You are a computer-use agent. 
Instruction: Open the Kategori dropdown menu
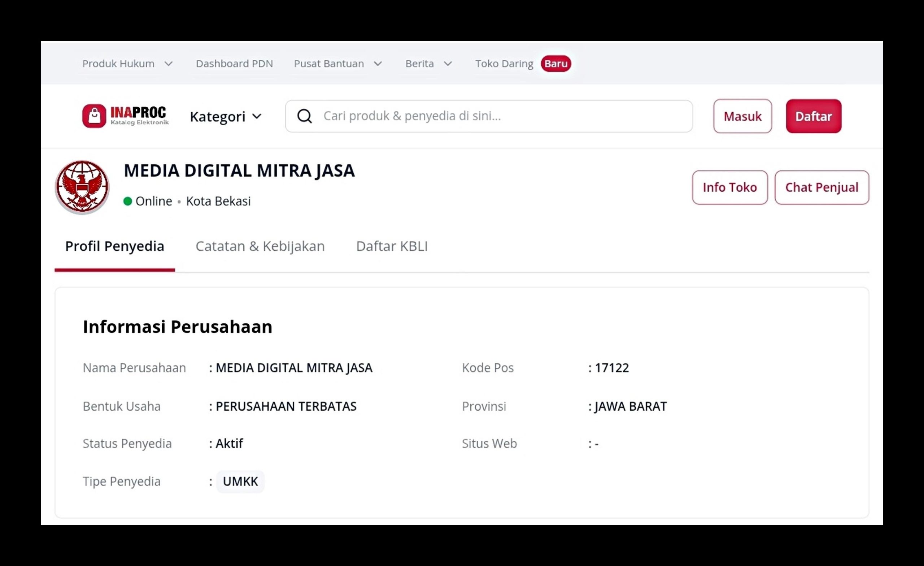[x=225, y=116]
